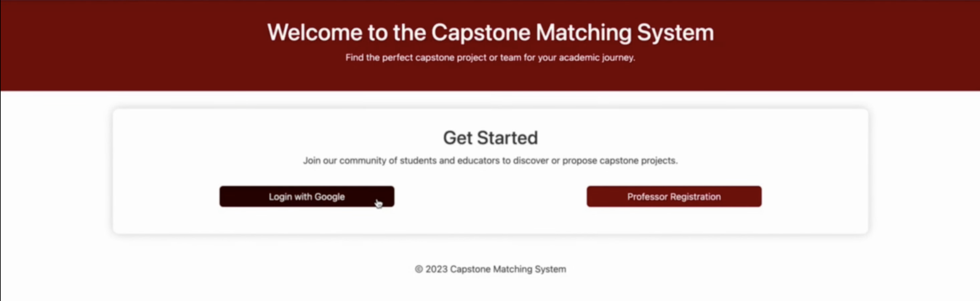Select the Get Started heading
The image size is (980, 301).
(x=490, y=138)
